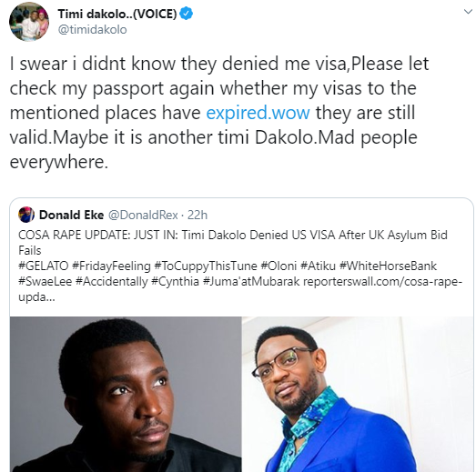
Task: Open the @timidakolo handle
Action: (92, 30)
